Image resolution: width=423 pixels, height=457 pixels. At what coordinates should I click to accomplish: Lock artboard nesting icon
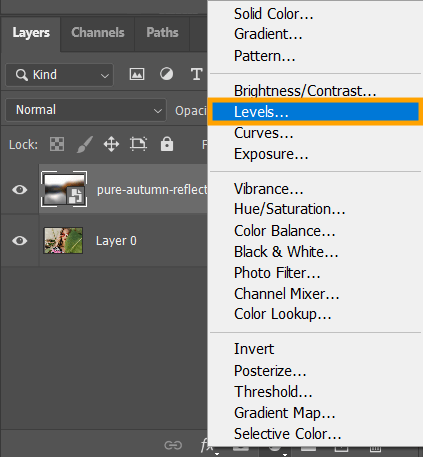(x=138, y=144)
